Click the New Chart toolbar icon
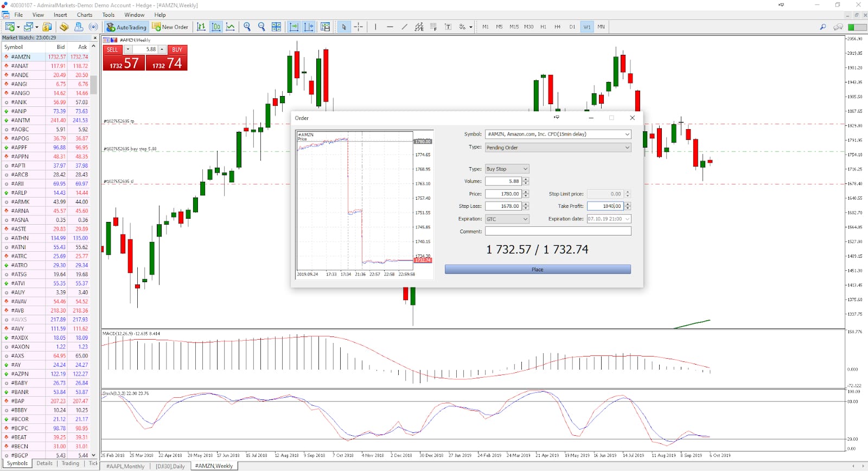This screenshot has width=868, height=471. point(9,27)
